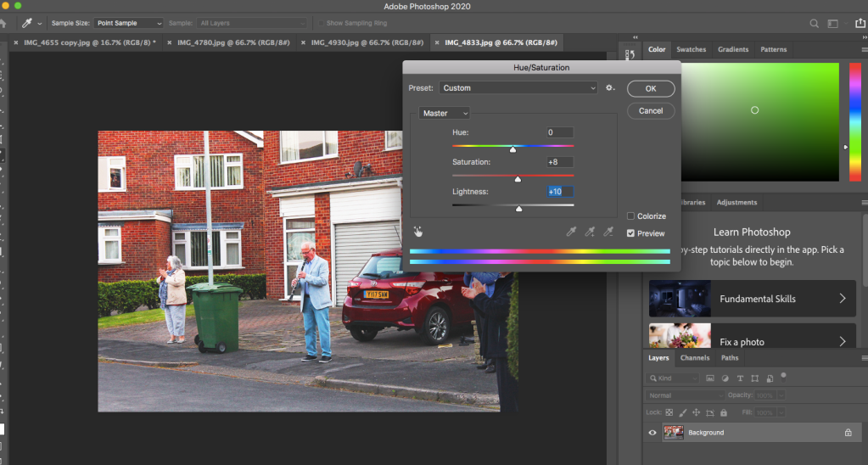This screenshot has height=465, width=868.
Task: Click Cancel in Hue/Saturation dialog
Action: [651, 111]
